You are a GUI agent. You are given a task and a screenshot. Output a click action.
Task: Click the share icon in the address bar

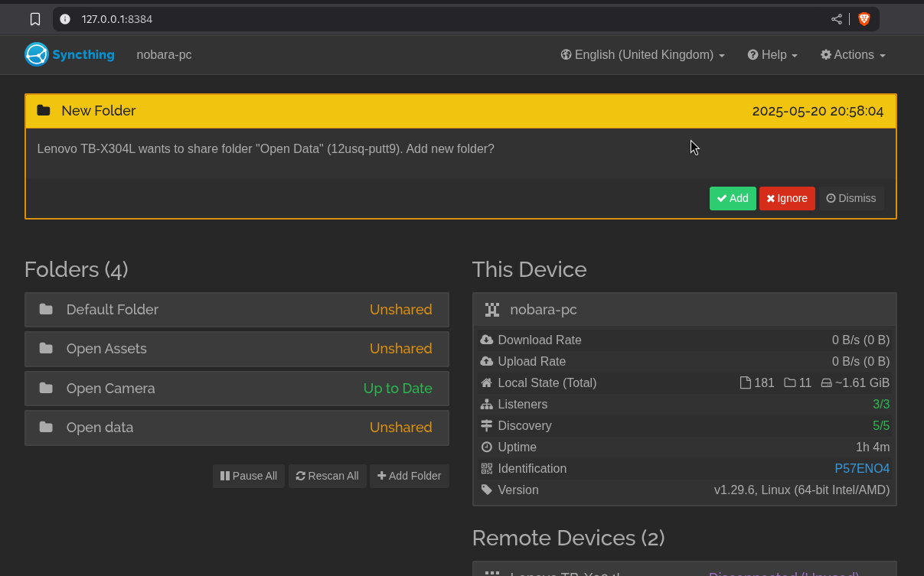point(837,19)
